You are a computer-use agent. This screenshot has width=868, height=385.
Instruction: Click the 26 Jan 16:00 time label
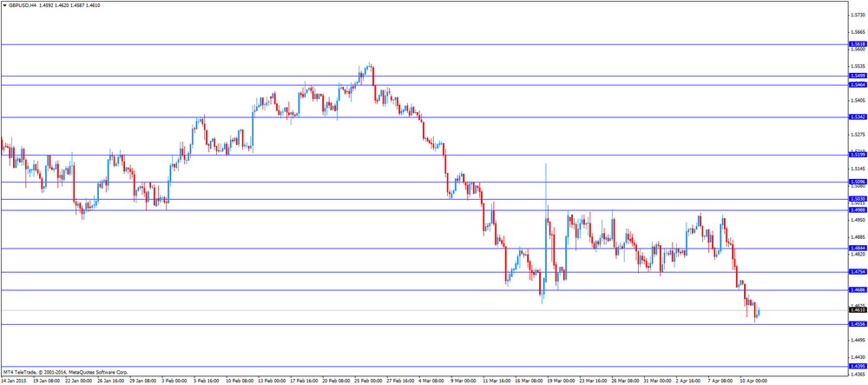111,382
